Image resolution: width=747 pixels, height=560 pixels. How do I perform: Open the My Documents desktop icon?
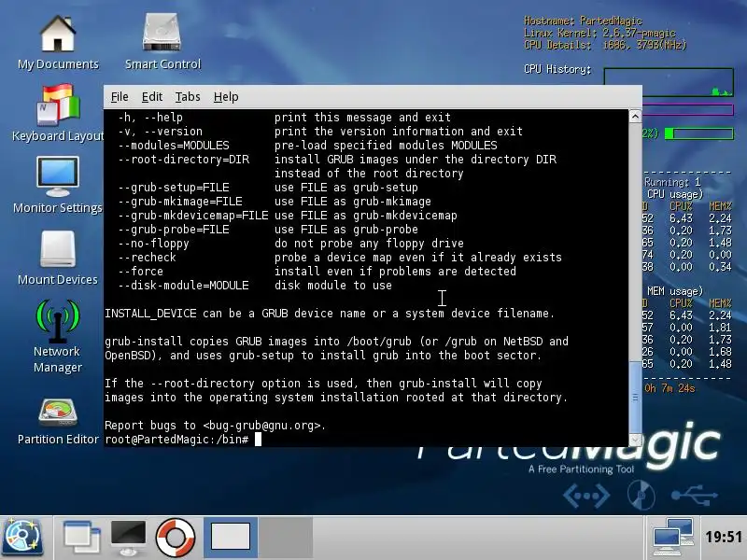(x=58, y=43)
